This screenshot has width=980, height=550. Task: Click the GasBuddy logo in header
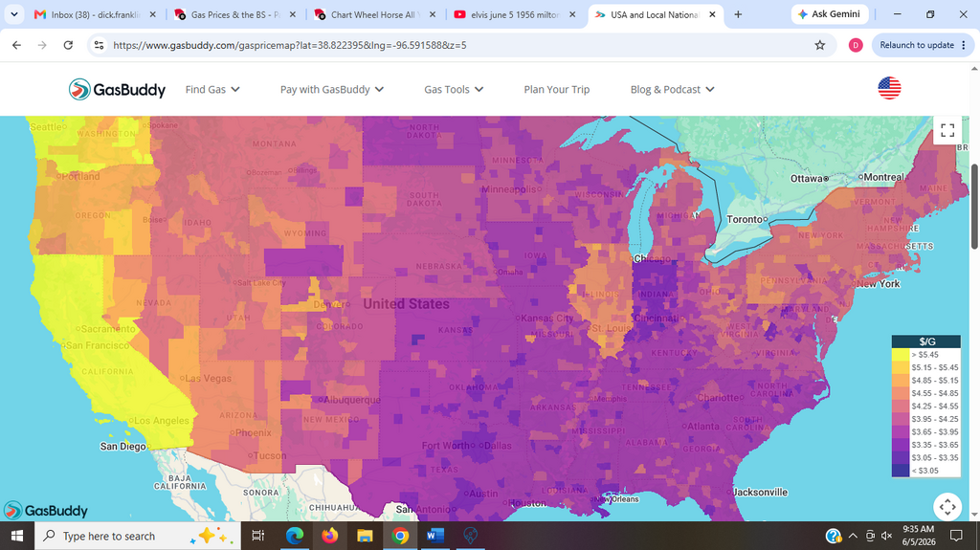pos(117,89)
